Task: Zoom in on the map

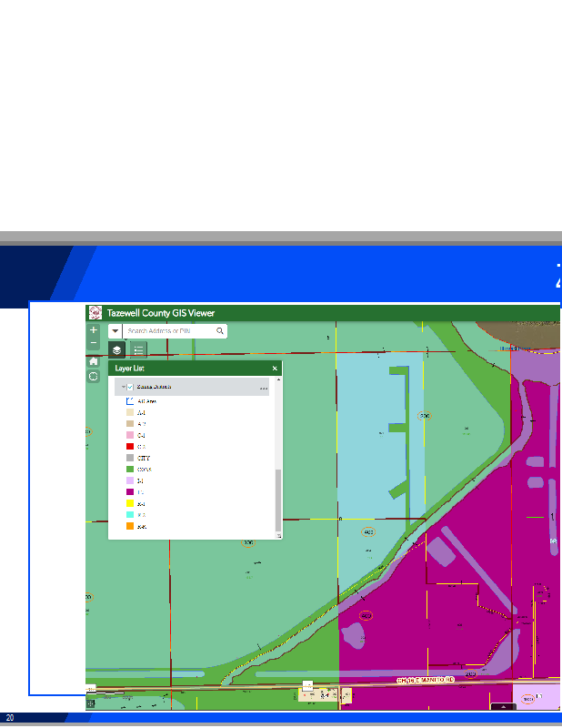Action: point(94,330)
